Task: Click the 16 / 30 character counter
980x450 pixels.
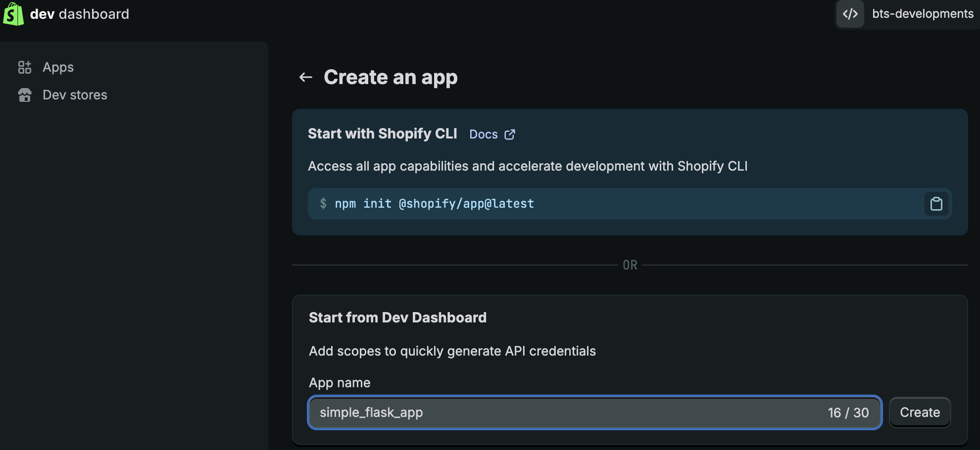Action: click(x=848, y=412)
